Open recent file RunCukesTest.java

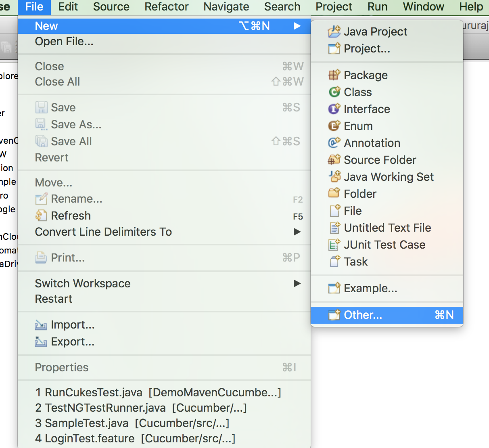coord(157,392)
